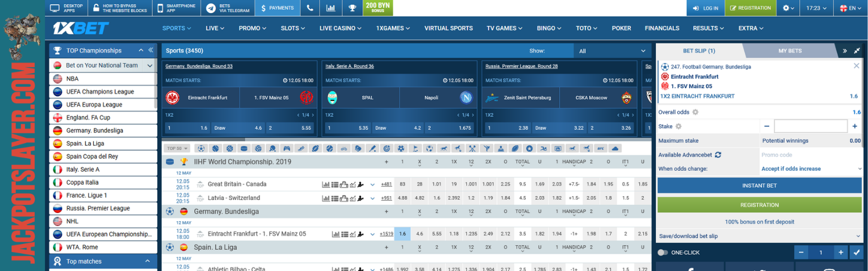Collapse the bet slip with the double-arrow icon
The height and width of the screenshot is (271, 868).
(x=845, y=51)
